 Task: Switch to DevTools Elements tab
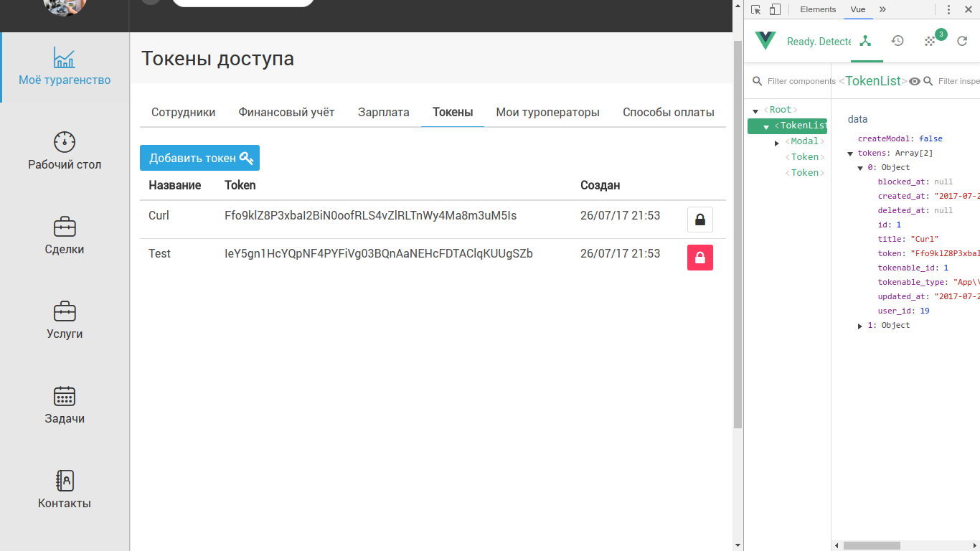click(x=818, y=9)
